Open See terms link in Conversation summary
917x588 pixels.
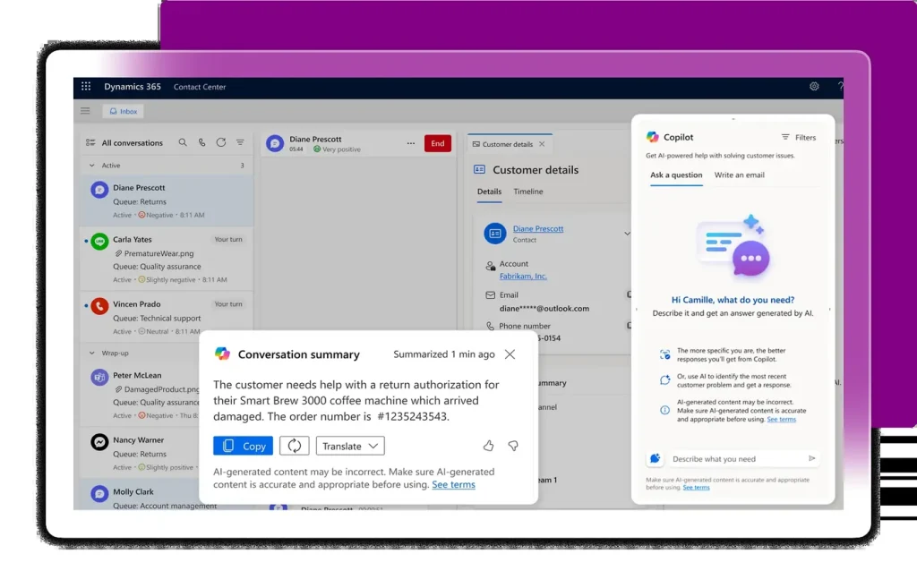click(x=453, y=484)
